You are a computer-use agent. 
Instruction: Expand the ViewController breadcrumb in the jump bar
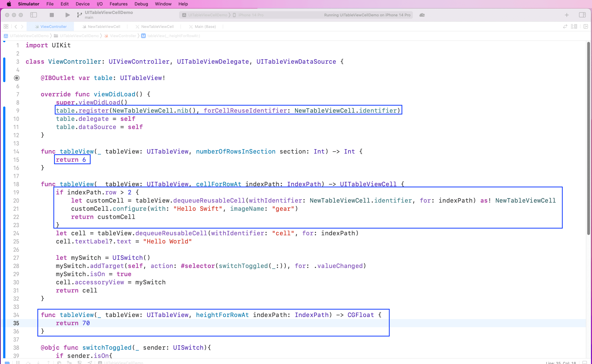pyautogui.click(x=123, y=36)
